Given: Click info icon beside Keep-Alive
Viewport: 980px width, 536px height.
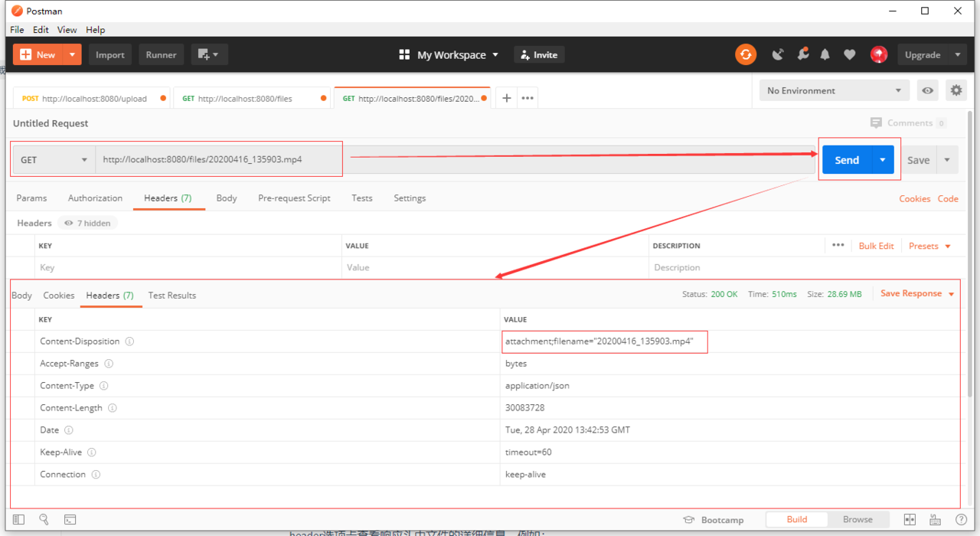Looking at the screenshot, I should pyautogui.click(x=91, y=453).
